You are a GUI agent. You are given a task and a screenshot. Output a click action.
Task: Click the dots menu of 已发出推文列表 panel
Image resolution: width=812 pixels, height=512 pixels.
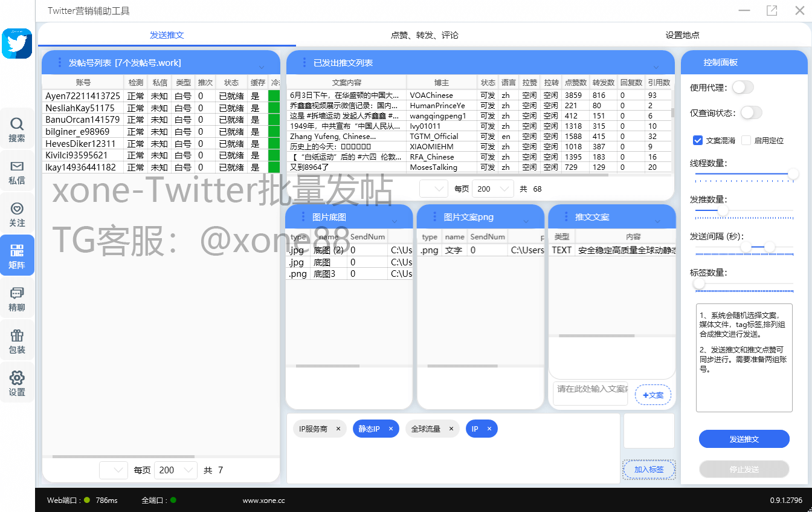(x=304, y=62)
